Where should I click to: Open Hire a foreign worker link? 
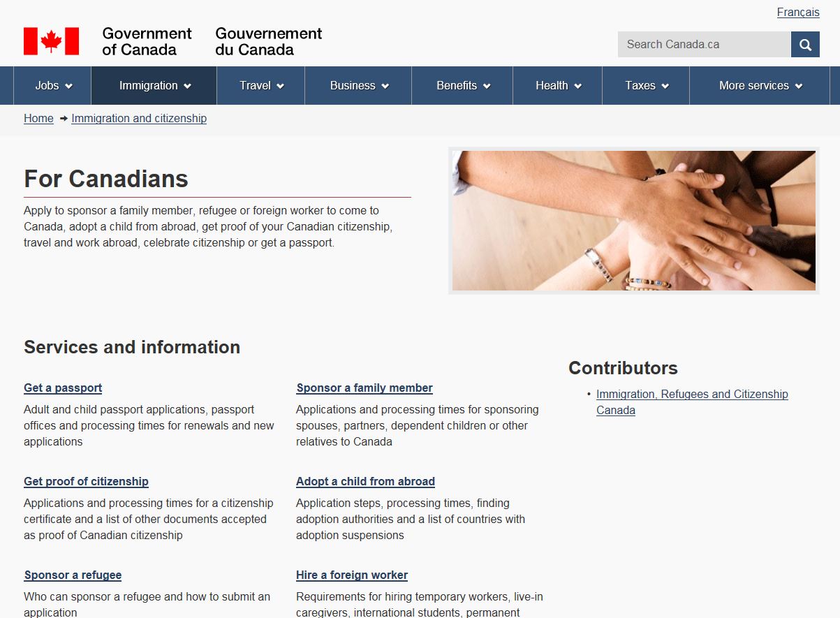tap(352, 575)
